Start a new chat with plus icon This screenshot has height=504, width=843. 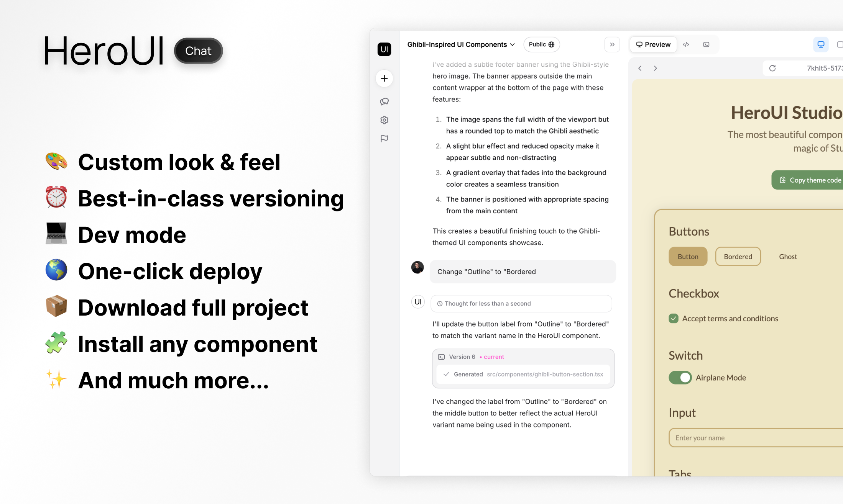pyautogui.click(x=384, y=79)
